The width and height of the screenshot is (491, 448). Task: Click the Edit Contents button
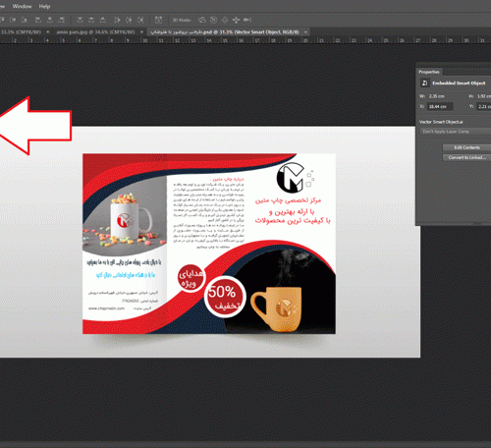click(x=466, y=147)
